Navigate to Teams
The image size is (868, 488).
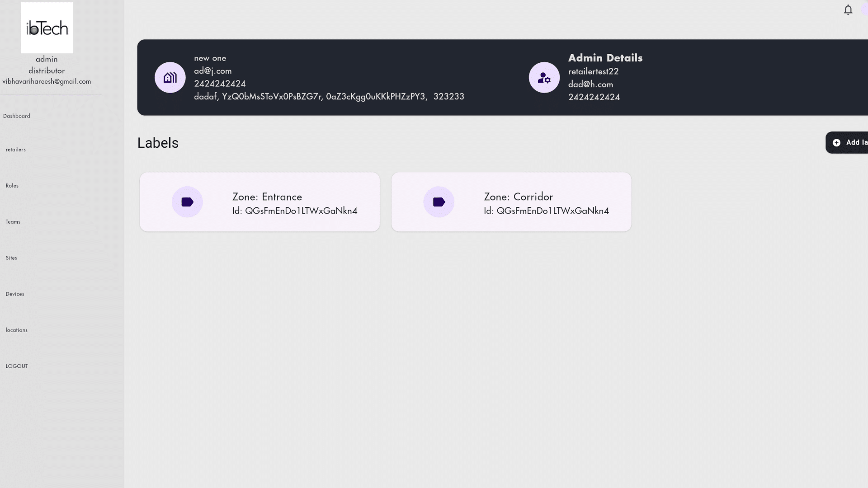click(x=13, y=222)
